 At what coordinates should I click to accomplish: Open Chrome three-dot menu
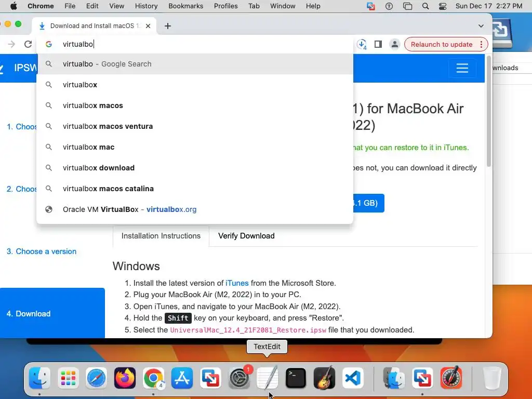click(481, 45)
